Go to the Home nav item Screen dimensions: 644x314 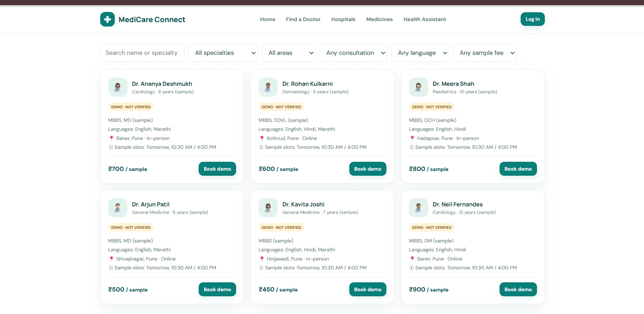268,19
